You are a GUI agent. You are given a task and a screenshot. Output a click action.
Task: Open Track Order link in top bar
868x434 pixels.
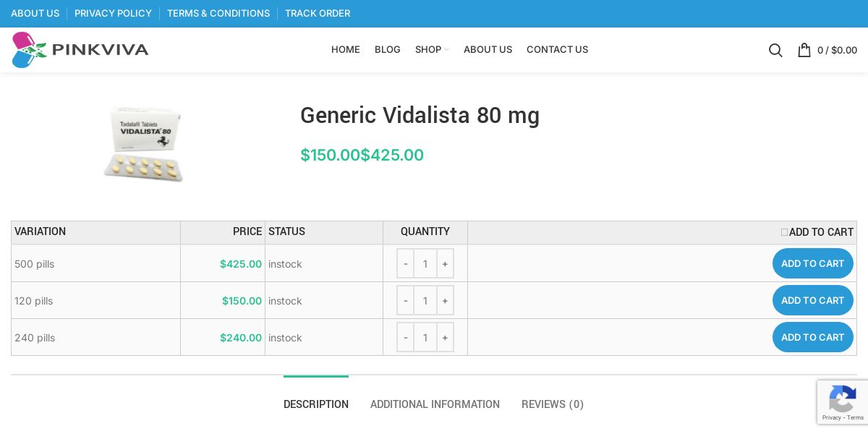click(x=318, y=14)
